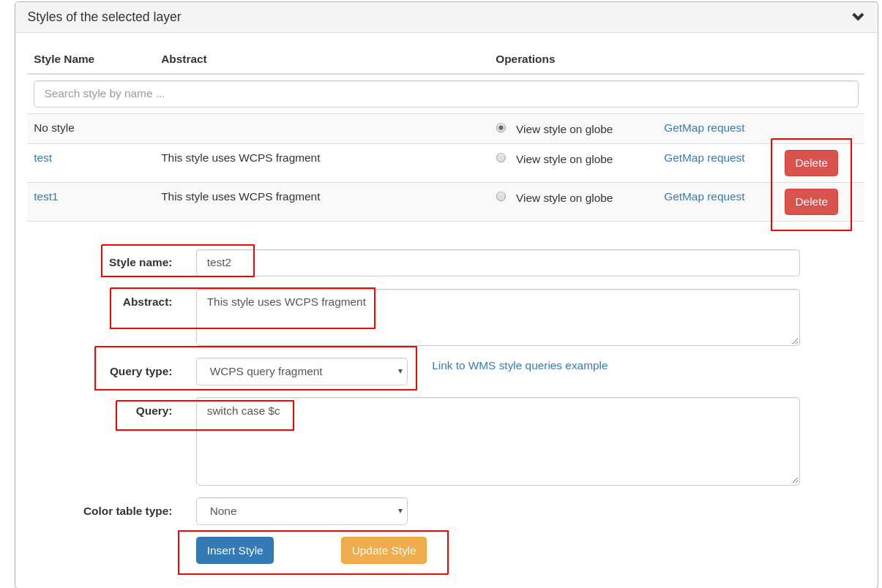Open Link to WMS style queries example
882x588 pixels.
pyautogui.click(x=519, y=366)
